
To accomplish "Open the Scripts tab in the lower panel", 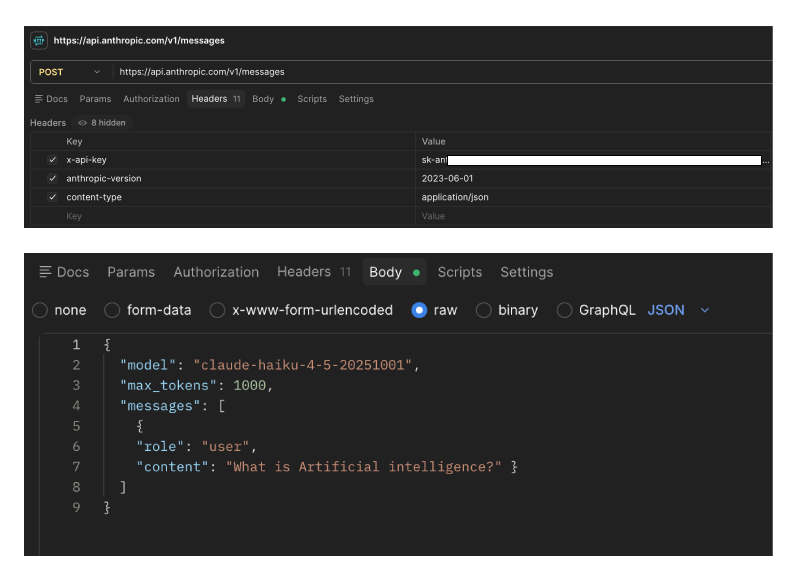I will tap(460, 272).
